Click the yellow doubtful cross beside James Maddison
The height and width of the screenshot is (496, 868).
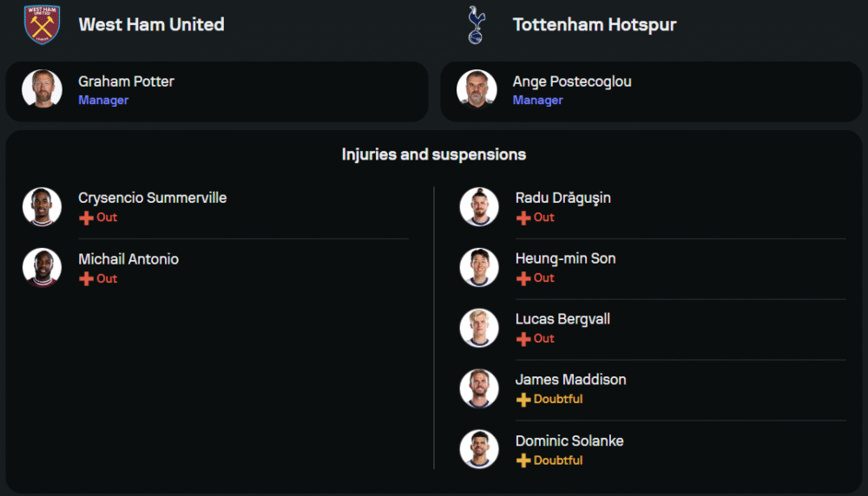(x=523, y=400)
